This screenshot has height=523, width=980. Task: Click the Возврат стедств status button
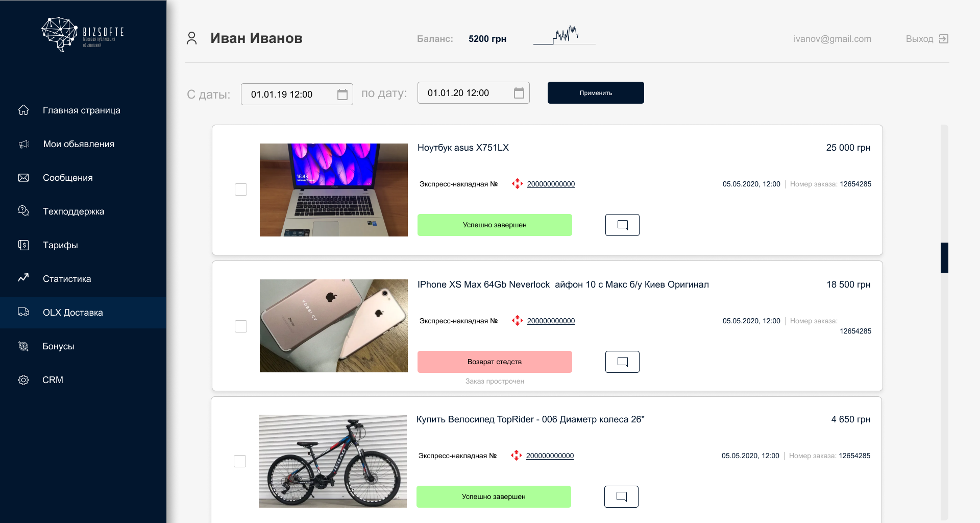pyautogui.click(x=495, y=362)
